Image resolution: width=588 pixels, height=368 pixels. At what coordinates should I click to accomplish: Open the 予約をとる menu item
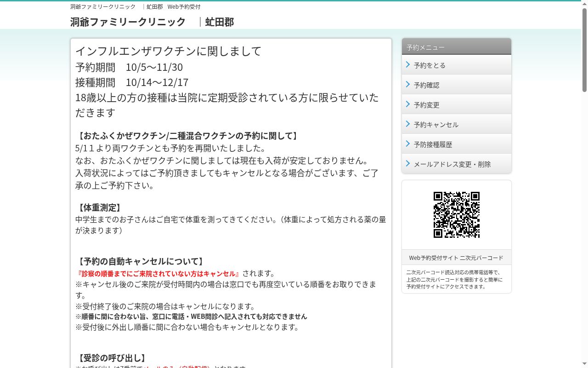coord(456,65)
